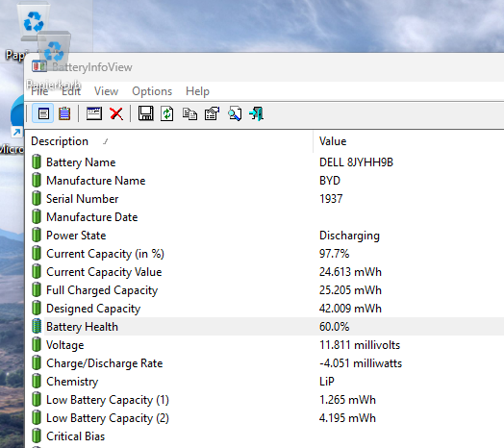Image resolution: width=504 pixels, height=448 pixels.
Task: Click the 4.195 mWh value
Action: pos(347,418)
